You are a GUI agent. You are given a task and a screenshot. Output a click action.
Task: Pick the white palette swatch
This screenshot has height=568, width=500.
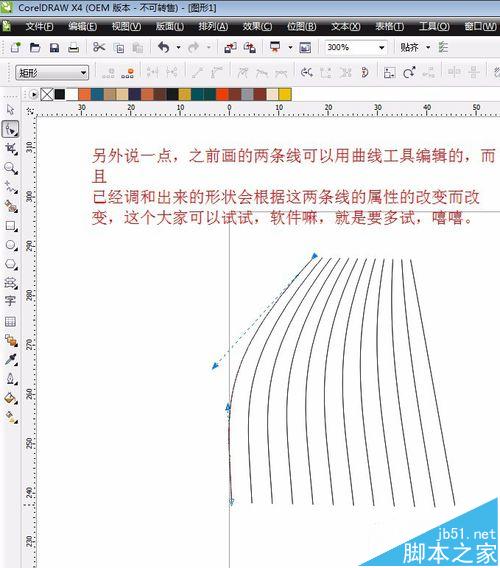72,95
